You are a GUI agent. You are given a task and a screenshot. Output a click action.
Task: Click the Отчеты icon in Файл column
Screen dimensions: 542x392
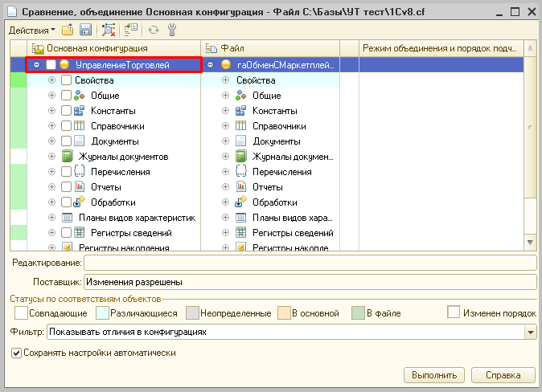(241, 187)
